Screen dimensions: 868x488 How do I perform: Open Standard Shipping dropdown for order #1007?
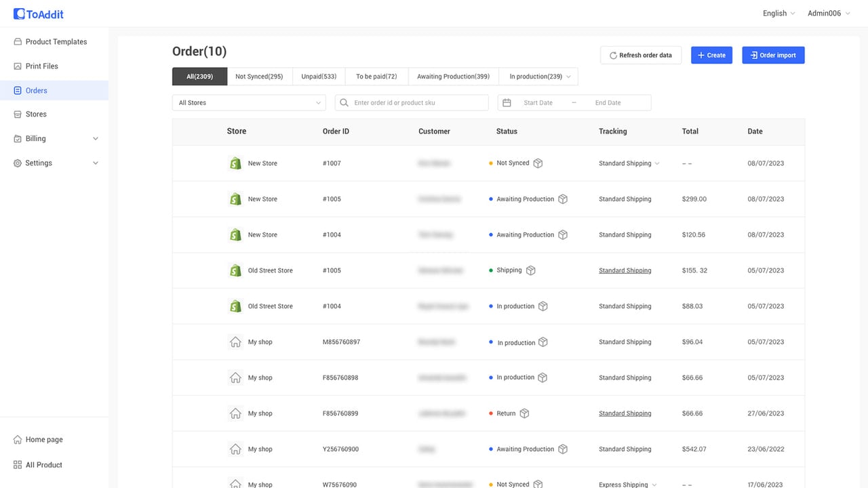click(629, 163)
